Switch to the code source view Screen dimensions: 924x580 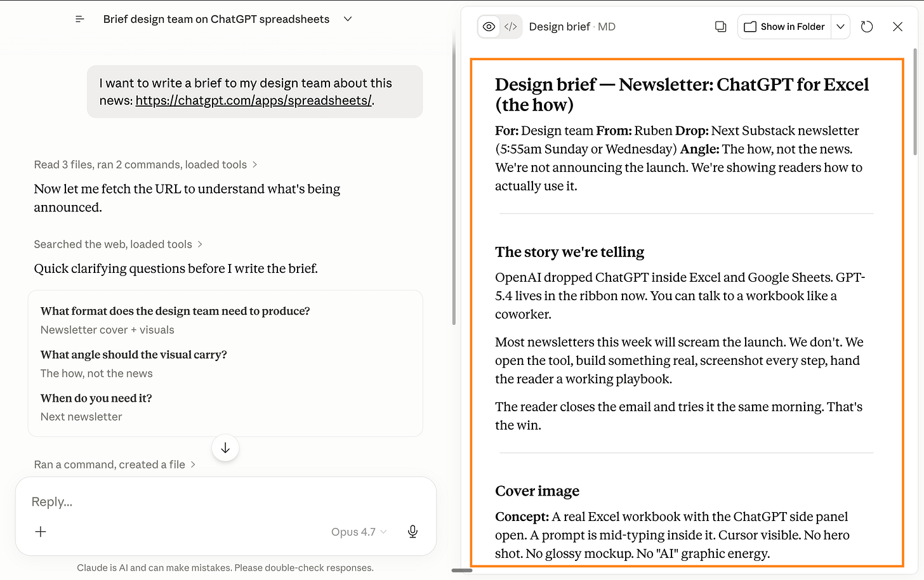pyautogui.click(x=511, y=27)
